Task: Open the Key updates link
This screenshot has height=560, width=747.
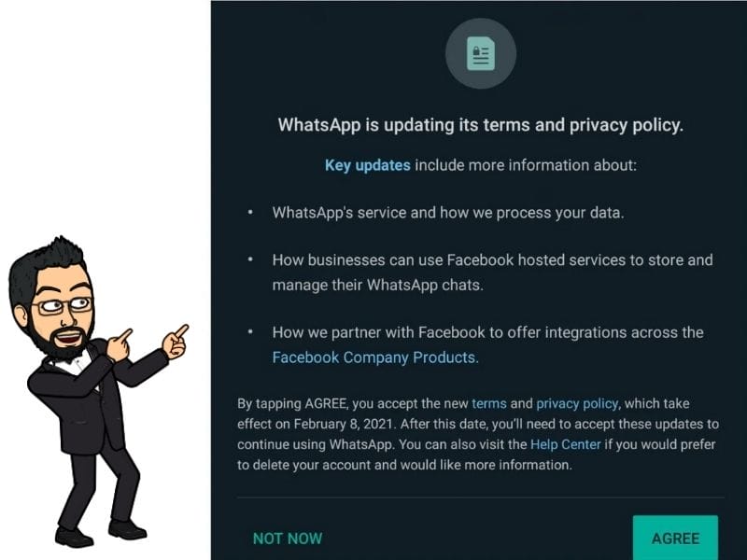Action: click(367, 165)
